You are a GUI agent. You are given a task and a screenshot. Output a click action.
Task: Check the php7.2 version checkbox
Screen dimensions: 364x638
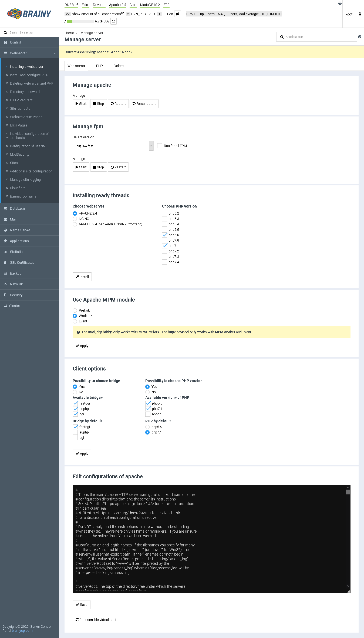pyautogui.click(x=165, y=251)
